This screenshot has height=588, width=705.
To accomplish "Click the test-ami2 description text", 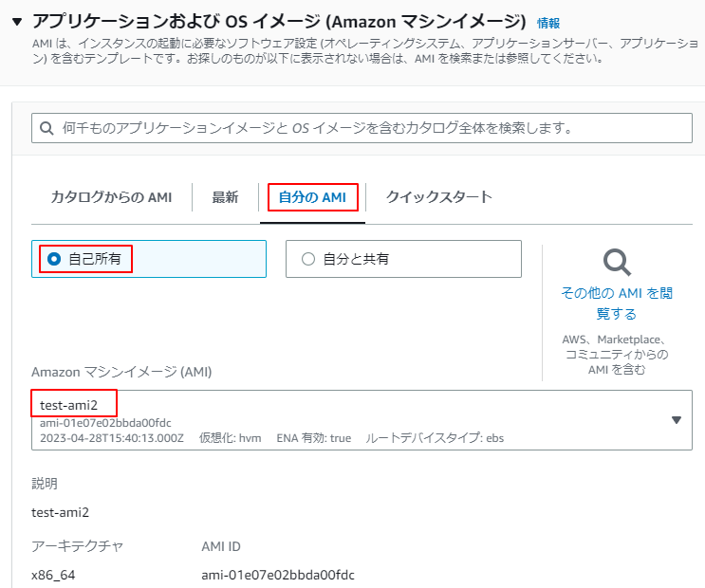I will coord(60,512).
